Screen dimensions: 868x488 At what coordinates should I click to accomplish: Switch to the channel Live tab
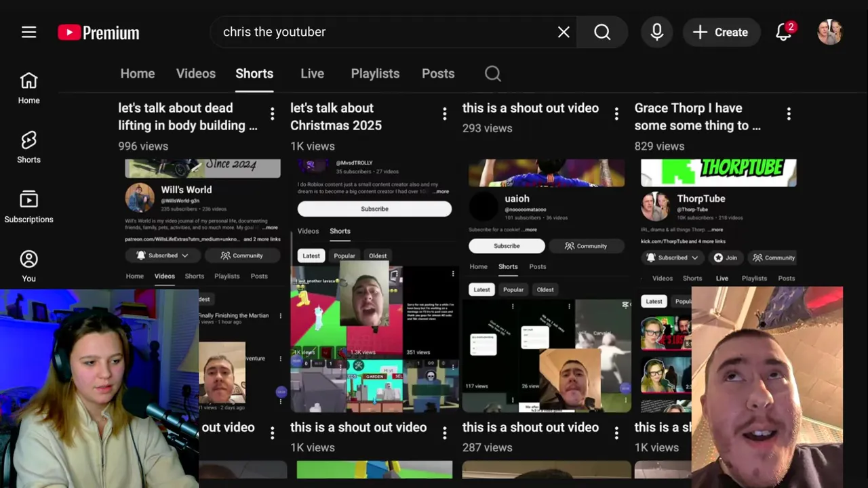[312, 73]
